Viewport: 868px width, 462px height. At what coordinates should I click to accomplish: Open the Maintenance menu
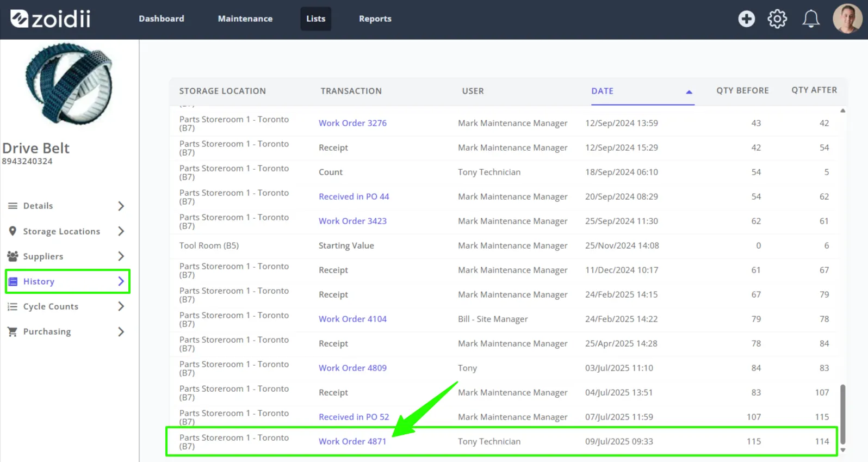[x=245, y=19]
